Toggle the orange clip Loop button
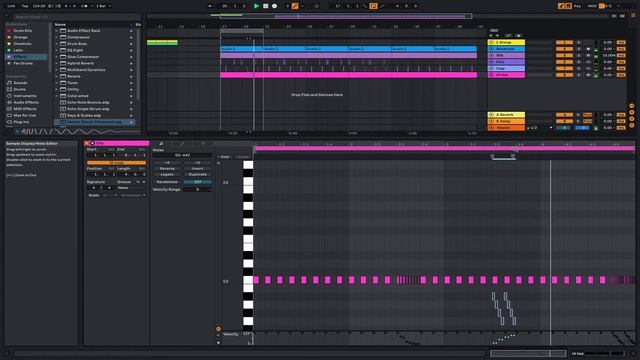The image size is (640, 360). pyautogui.click(x=116, y=162)
